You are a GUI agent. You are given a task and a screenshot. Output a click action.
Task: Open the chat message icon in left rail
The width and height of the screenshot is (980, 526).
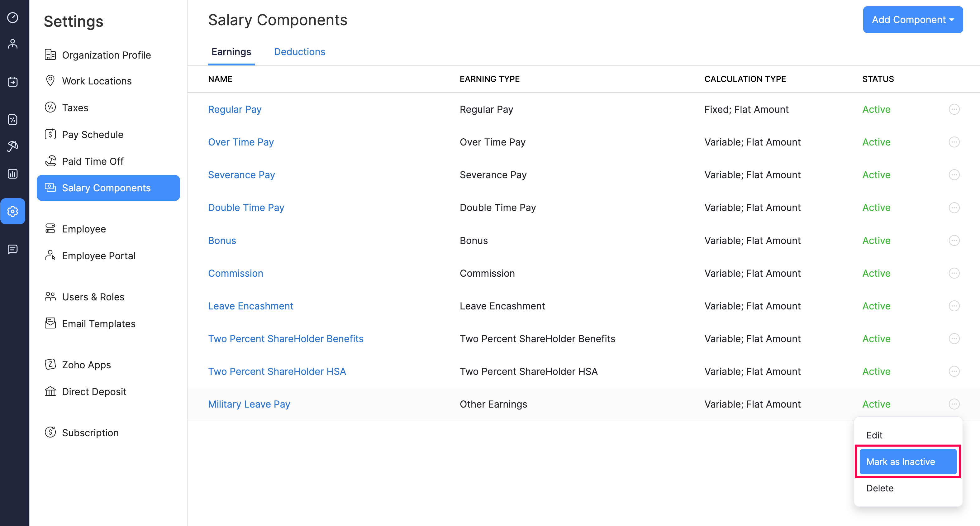pos(13,249)
